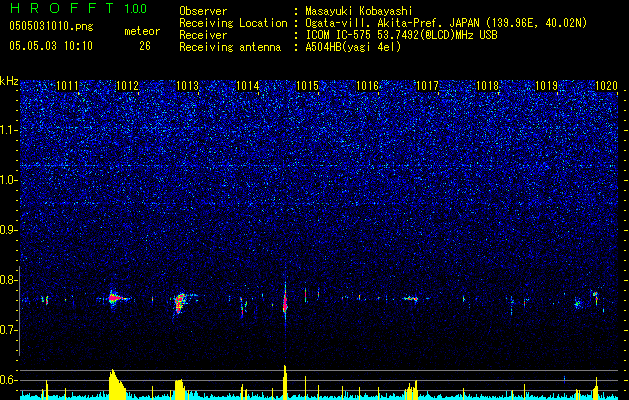Click the 1016 time axis marker
This screenshot has width=629, height=400.
pos(367,86)
